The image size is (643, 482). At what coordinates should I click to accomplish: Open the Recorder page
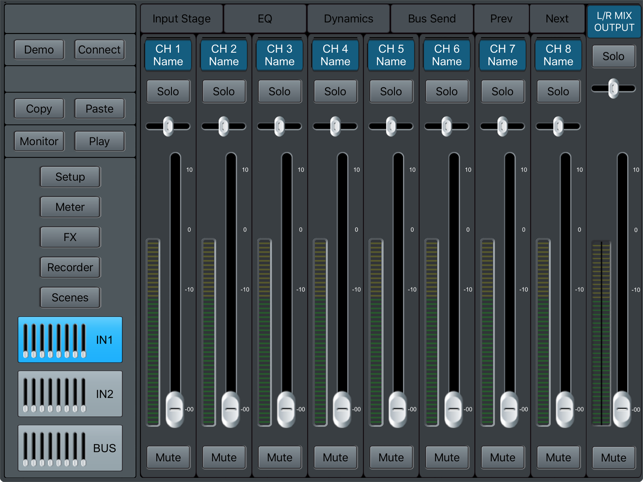coord(70,267)
